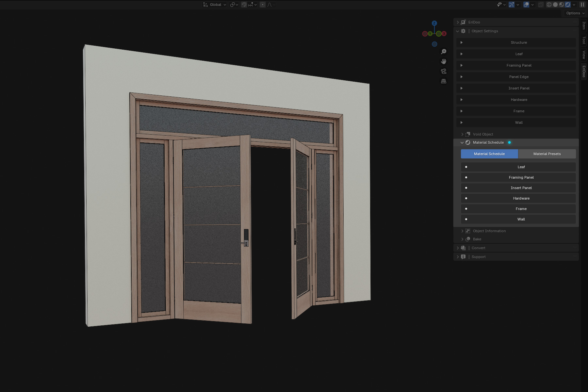Click the zoom viewport magnifier icon
The height and width of the screenshot is (392, 588).
pyautogui.click(x=444, y=52)
